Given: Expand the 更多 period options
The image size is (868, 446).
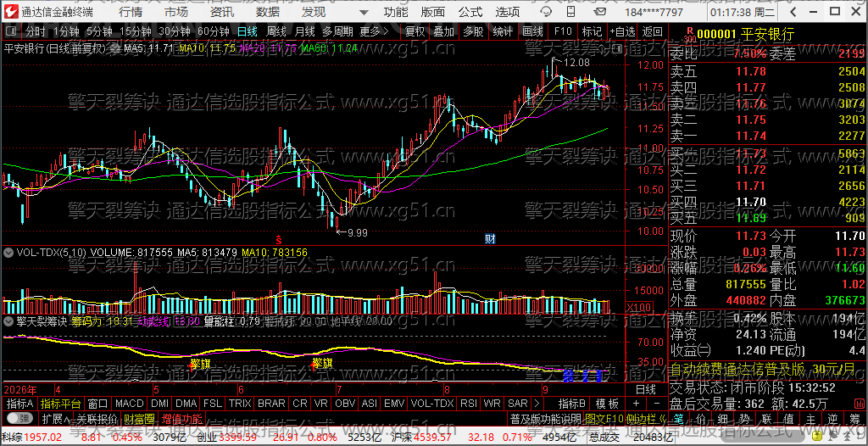Looking at the screenshot, I should tap(373, 32).
